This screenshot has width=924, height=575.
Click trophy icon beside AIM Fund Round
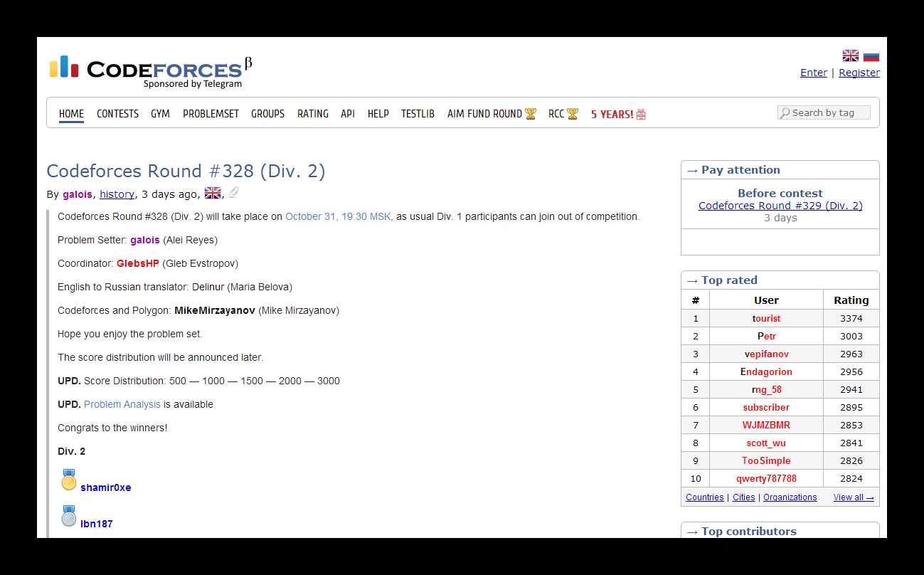[531, 114]
